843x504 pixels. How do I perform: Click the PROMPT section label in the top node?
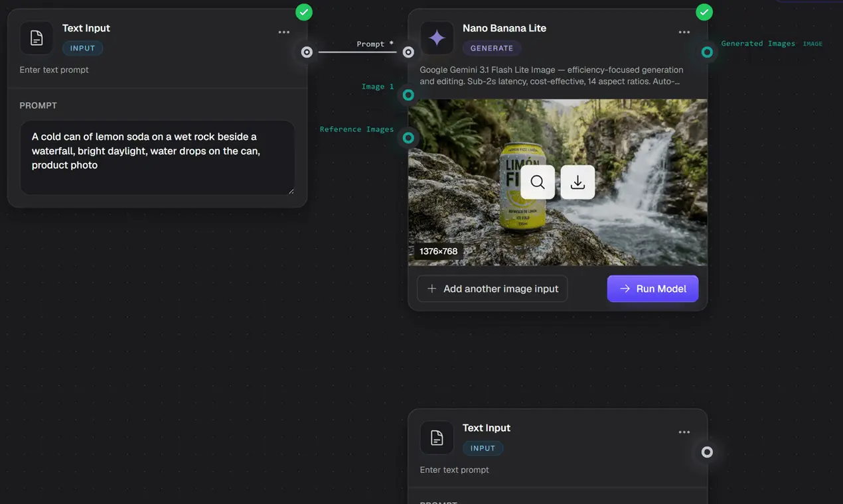click(38, 105)
